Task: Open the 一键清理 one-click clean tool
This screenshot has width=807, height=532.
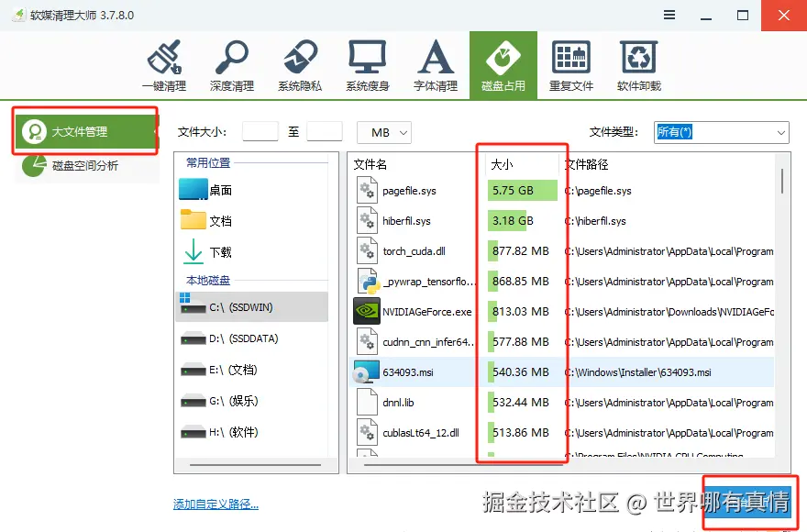Action: tap(164, 65)
